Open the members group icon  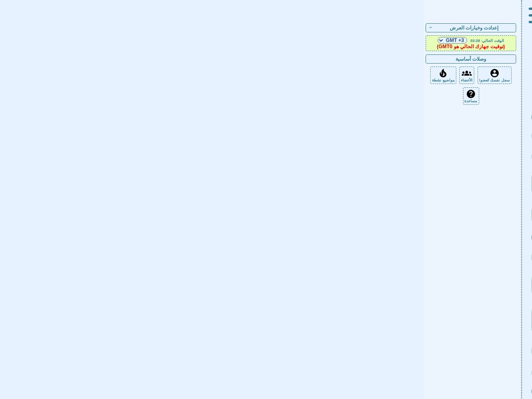point(466,73)
